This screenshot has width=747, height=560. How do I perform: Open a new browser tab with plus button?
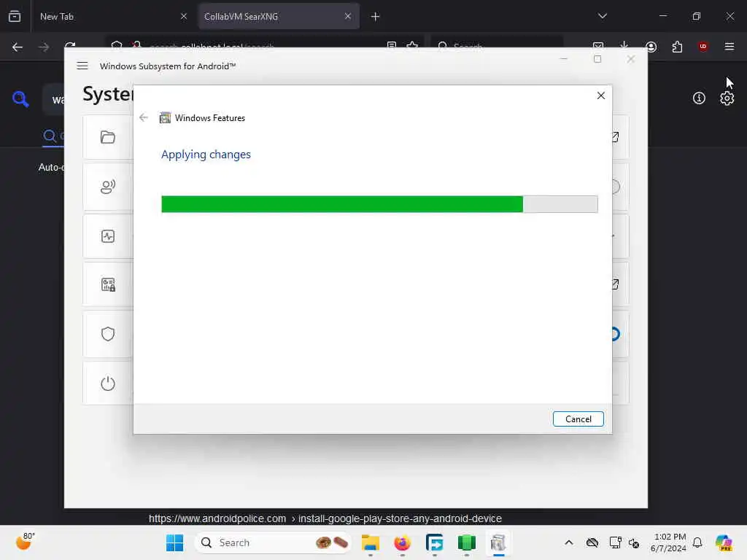[x=375, y=17]
